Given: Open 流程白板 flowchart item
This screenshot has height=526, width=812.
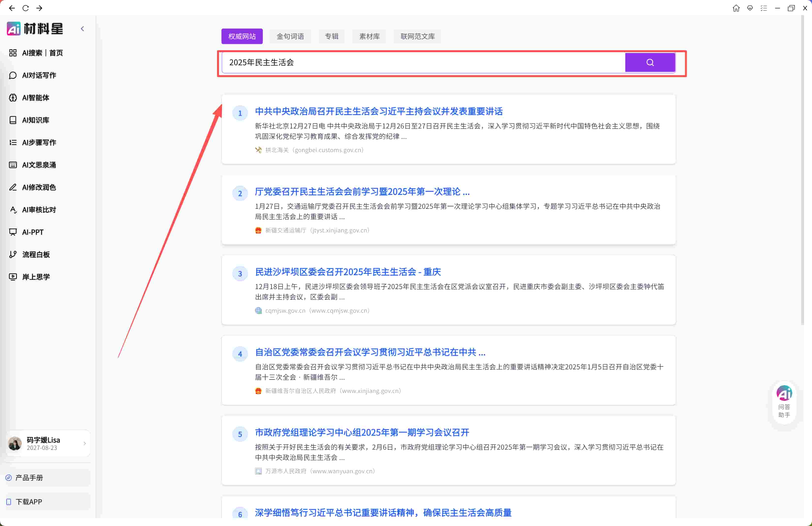Looking at the screenshot, I should [x=35, y=254].
